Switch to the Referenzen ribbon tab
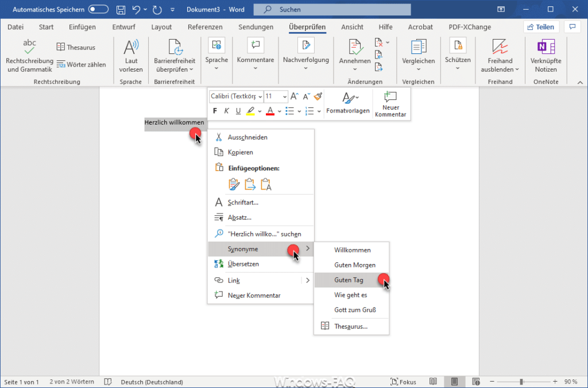The width and height of the screenshot is (588, 388). click(205, 27)
